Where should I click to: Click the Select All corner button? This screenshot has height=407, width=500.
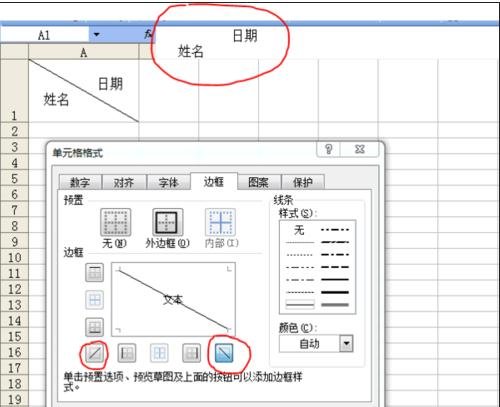[x=14, y=52]
